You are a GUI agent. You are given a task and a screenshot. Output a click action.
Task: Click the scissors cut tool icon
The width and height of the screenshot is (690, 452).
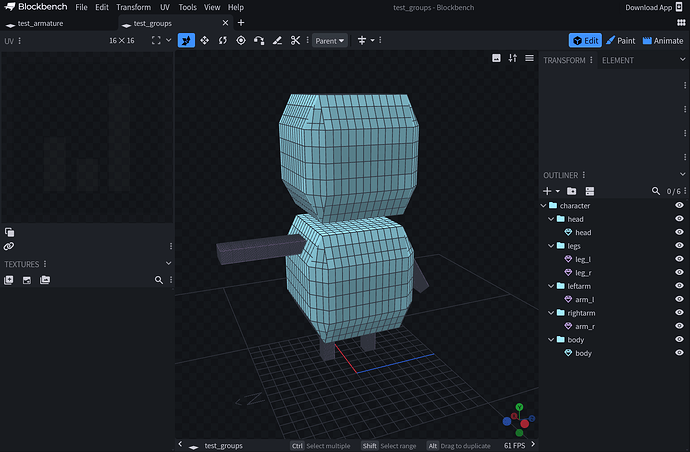tap(295, 41)
